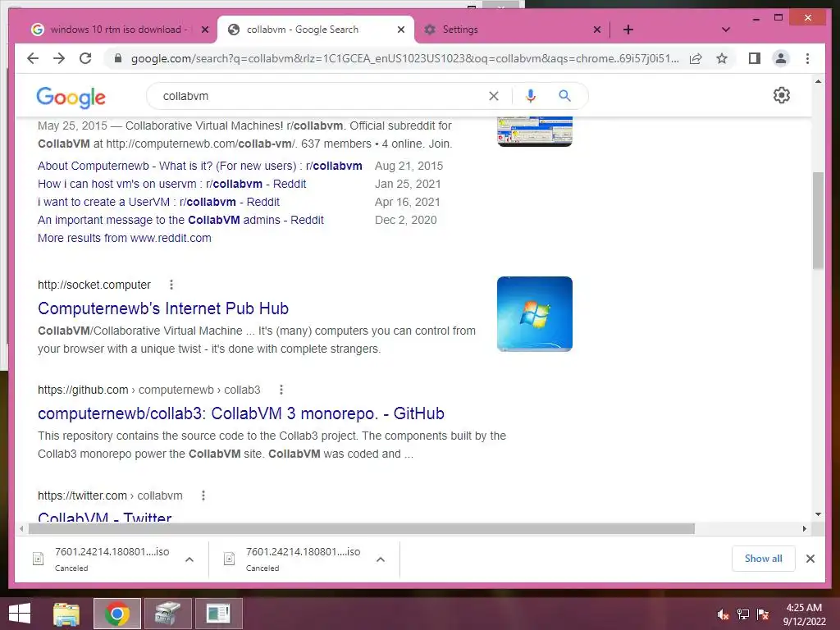Open Computernewb's Internet Pub Hub result
Viewport: 840px width, 630px height.
(x=163, y=308)
